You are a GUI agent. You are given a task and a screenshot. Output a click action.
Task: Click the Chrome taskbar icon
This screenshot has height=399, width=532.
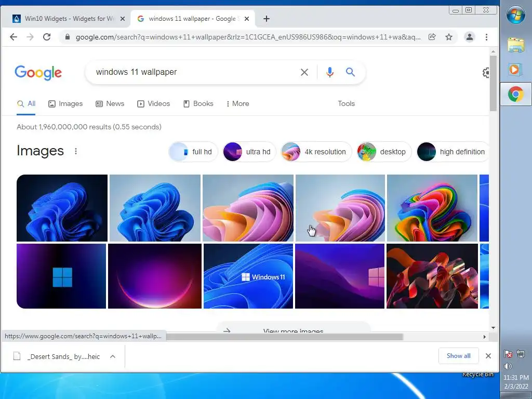pyautogui.click(x=516, y=94)
